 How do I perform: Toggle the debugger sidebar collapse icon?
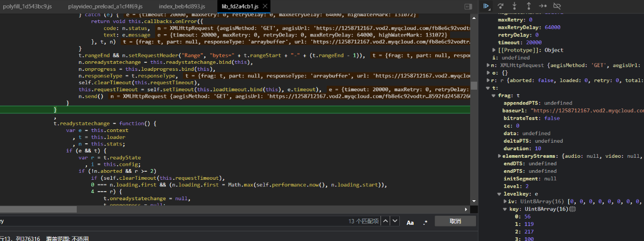468,6
